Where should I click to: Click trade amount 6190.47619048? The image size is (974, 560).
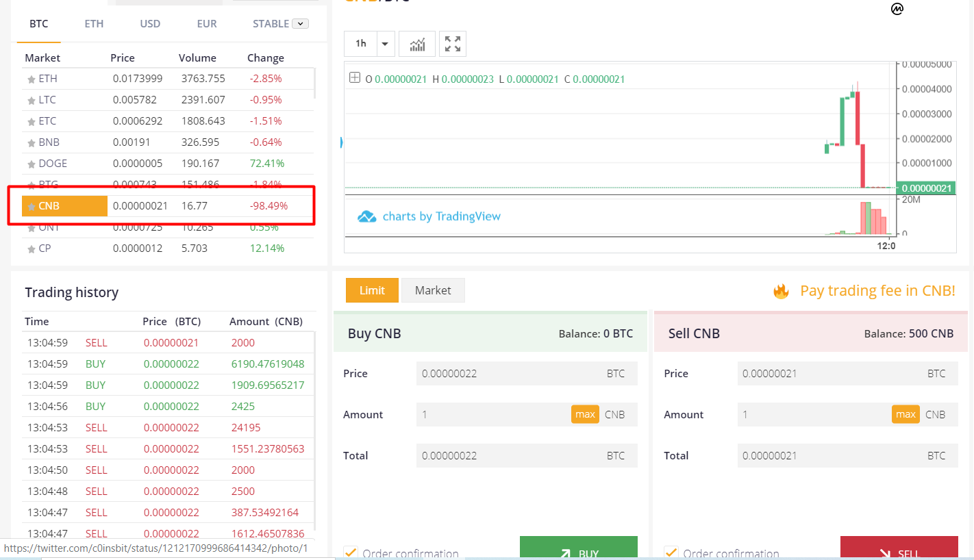point(268,364)
